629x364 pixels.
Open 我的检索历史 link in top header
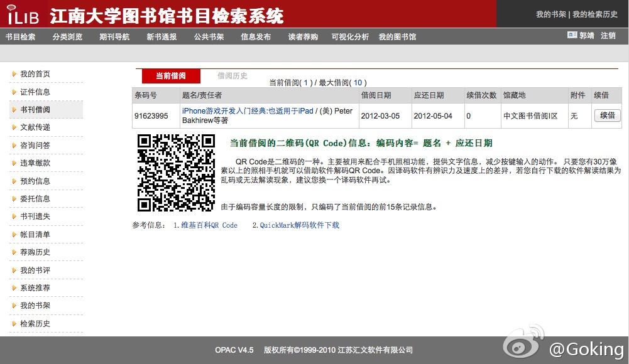pyautogui.click(x=595, y=14)
